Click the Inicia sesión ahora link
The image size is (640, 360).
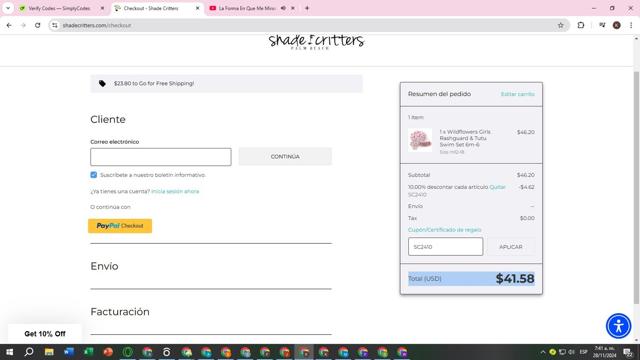[x=175, y=191]
